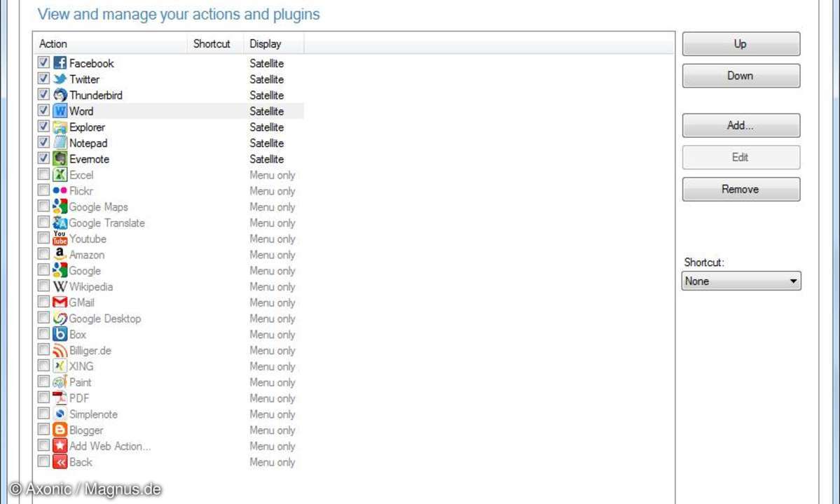Click the Google Translate icon

pyautogui.click(x=60, y=223)
